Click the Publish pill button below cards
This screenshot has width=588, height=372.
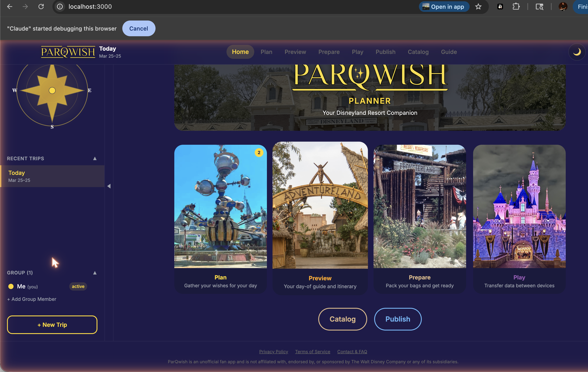[398, 319]
